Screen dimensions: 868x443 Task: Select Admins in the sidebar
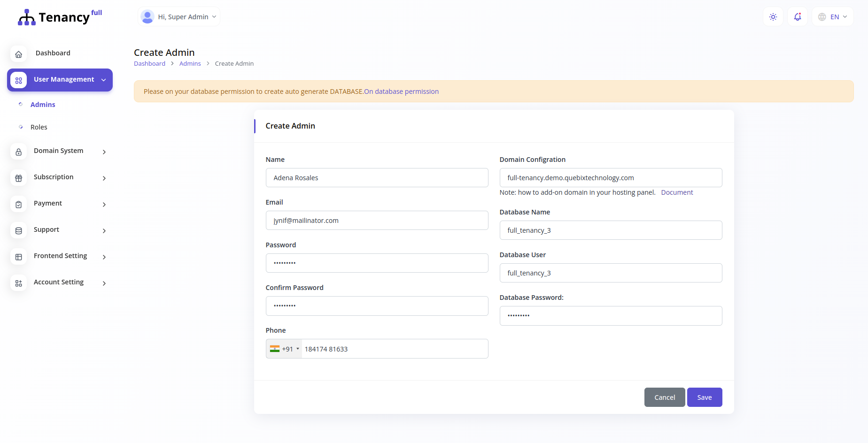pos(43,104)
